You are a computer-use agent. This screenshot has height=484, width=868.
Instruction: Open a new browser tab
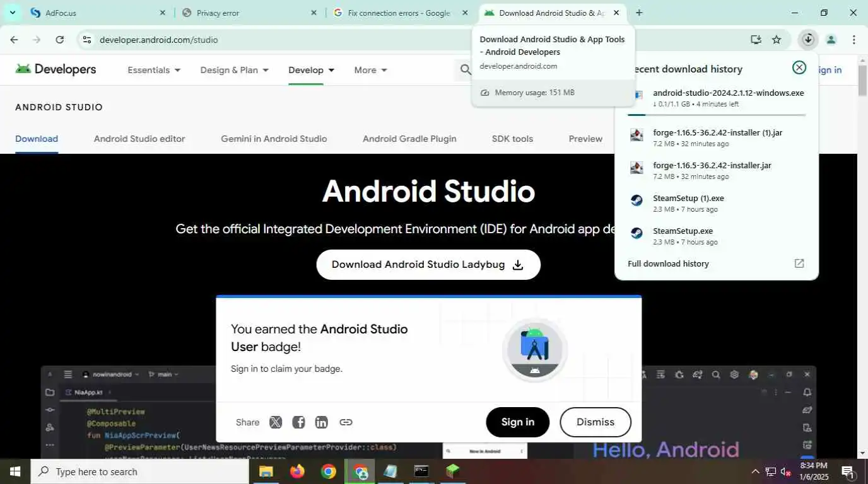pos(639,13)
